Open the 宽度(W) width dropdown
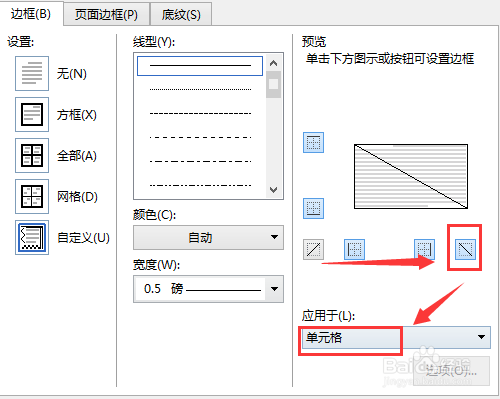Viewport: 500px width, 399px height. click(x=208, y=289)
